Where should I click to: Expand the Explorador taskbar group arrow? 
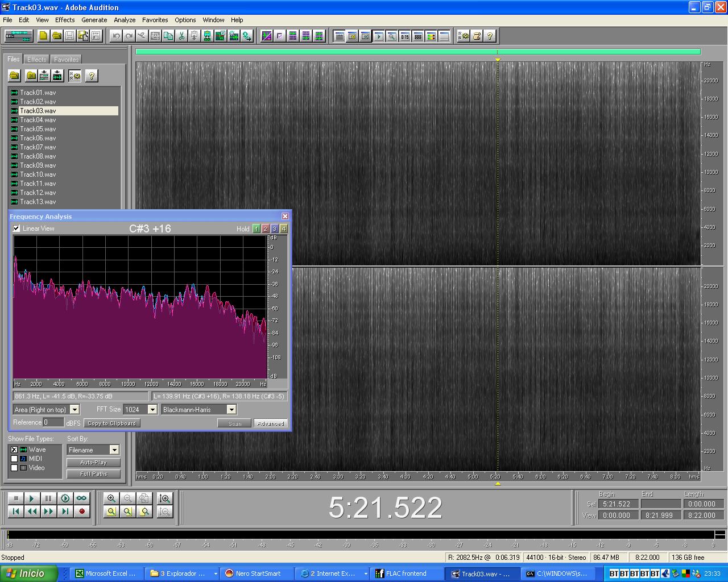[216, 574]
